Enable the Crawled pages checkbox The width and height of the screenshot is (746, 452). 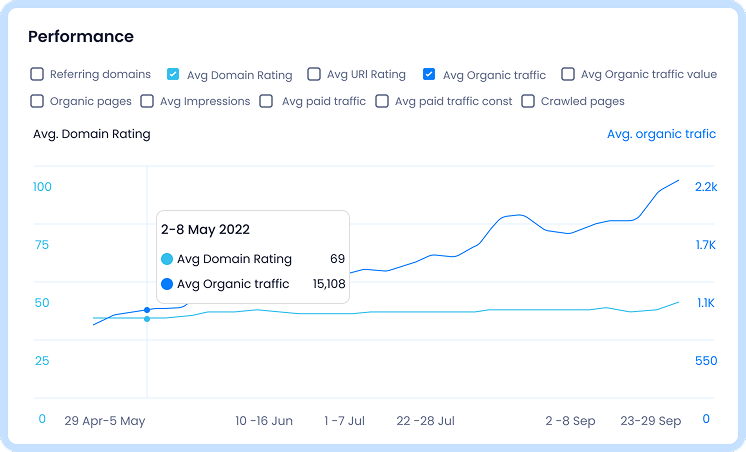528,101
